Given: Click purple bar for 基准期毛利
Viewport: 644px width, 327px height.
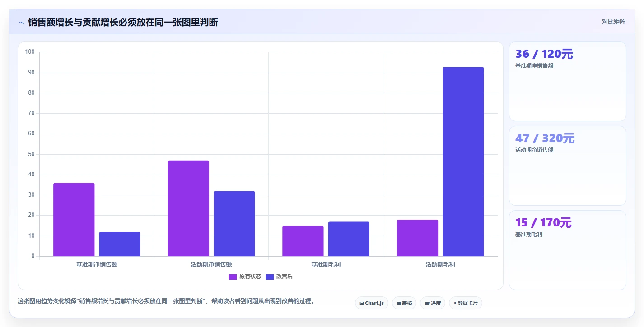Looking at the screenshot, I should click(x=303, y=241).
